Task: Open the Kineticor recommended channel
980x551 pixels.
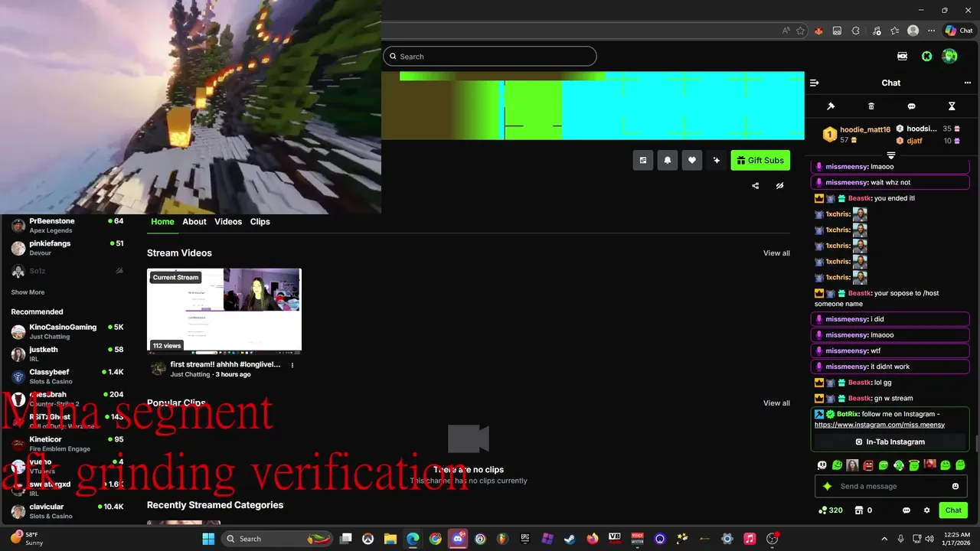Action: point(67,444)
